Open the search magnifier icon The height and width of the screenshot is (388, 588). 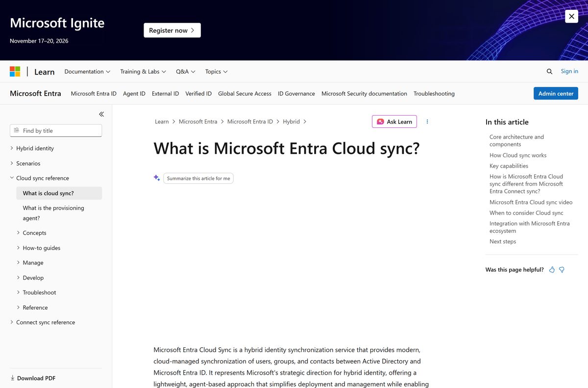pos(549,72)
